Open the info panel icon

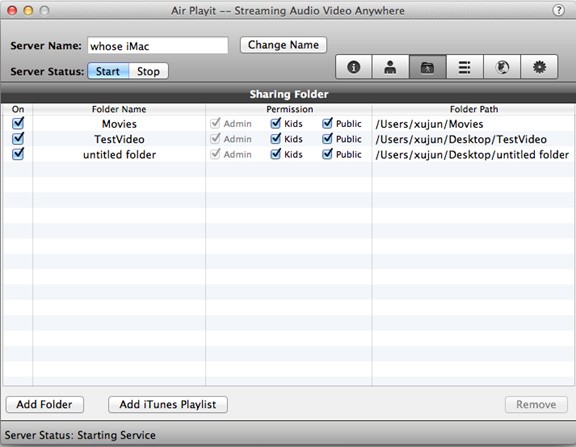point(354,67)
